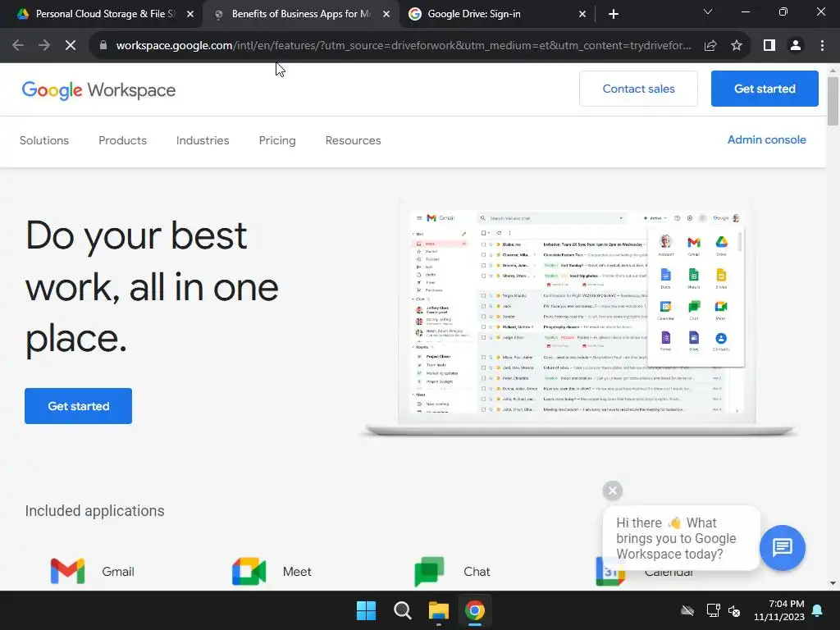Dismiss the chat greeting popup
This screenshot has width=840, height=630.
pyautogui.click(x=613, y=491)
